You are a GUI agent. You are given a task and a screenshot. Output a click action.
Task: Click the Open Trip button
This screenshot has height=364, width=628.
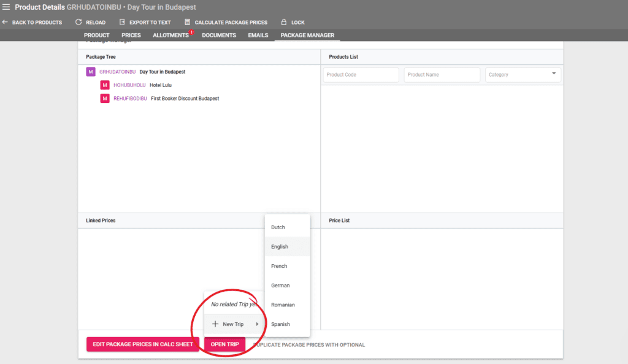(x=224, y=344)
